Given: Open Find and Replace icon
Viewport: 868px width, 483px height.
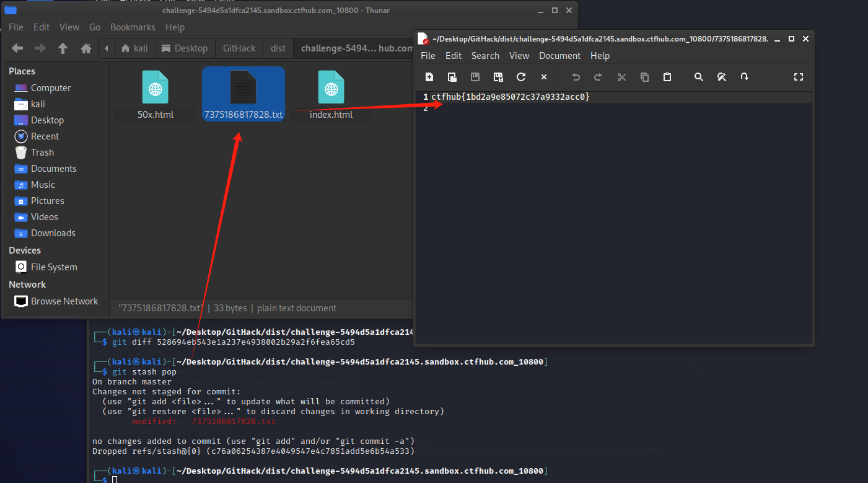Looking at the screenshot, I should tap(722, 77).
